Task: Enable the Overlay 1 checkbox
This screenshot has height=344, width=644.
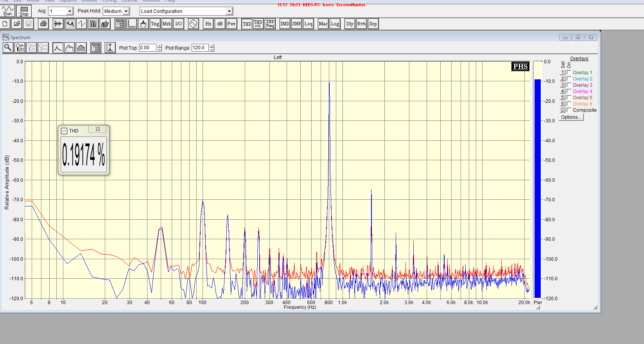Action: 569,72
